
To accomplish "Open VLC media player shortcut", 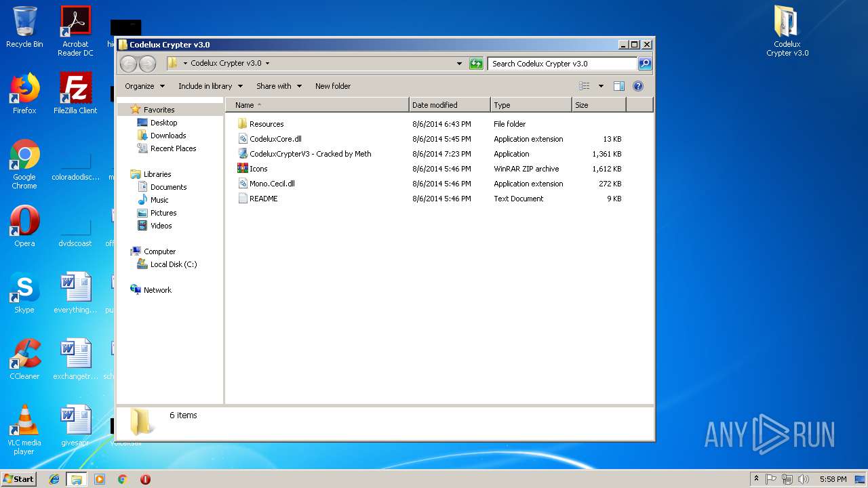I will pos(24,429).
